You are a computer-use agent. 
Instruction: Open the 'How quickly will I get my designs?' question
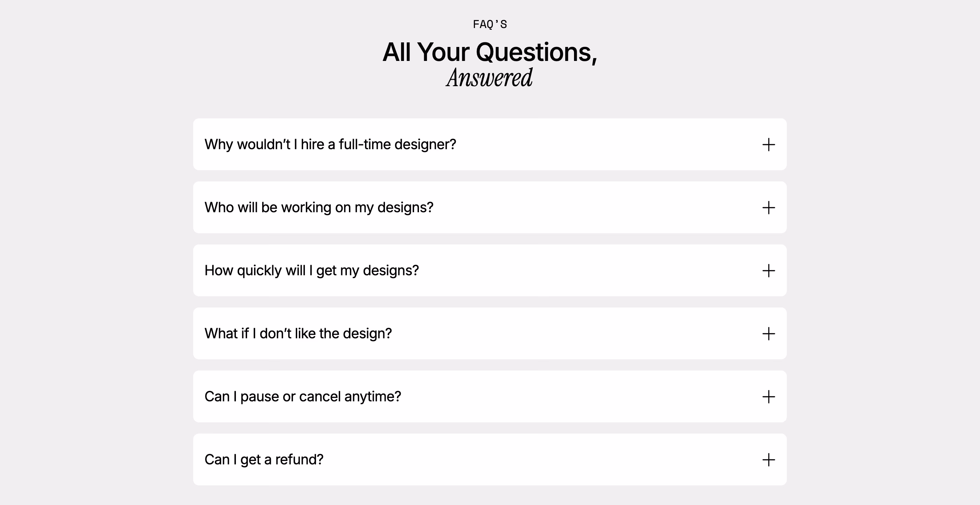pyautogui.click(x=311, y=271)
